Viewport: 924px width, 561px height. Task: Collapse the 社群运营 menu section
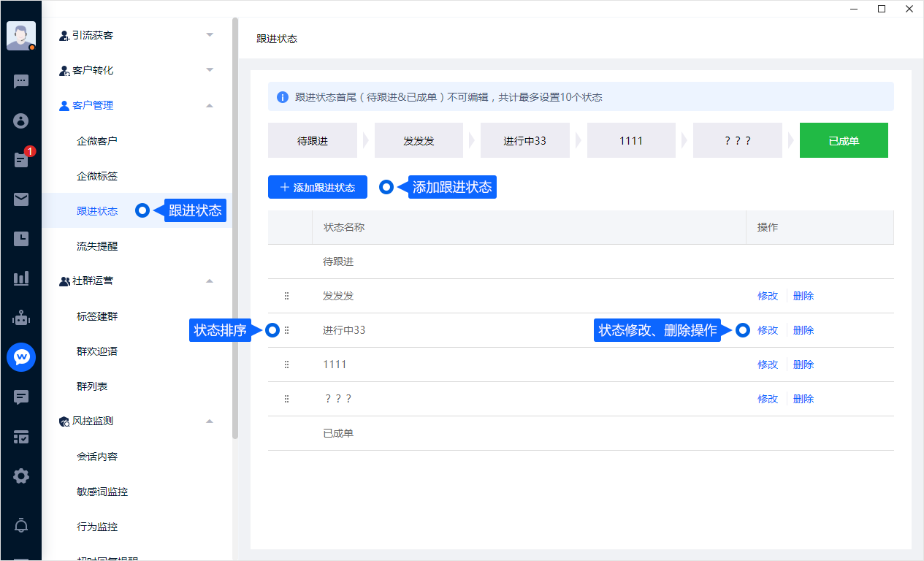[210, 281]
